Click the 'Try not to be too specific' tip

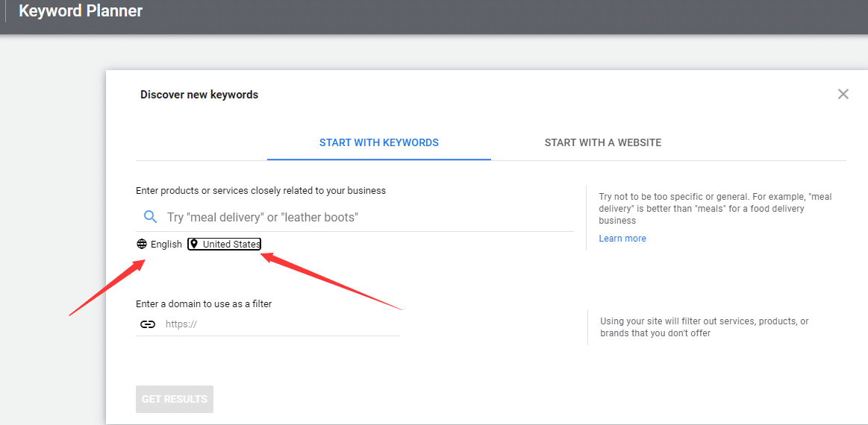[x=715, y=209]
